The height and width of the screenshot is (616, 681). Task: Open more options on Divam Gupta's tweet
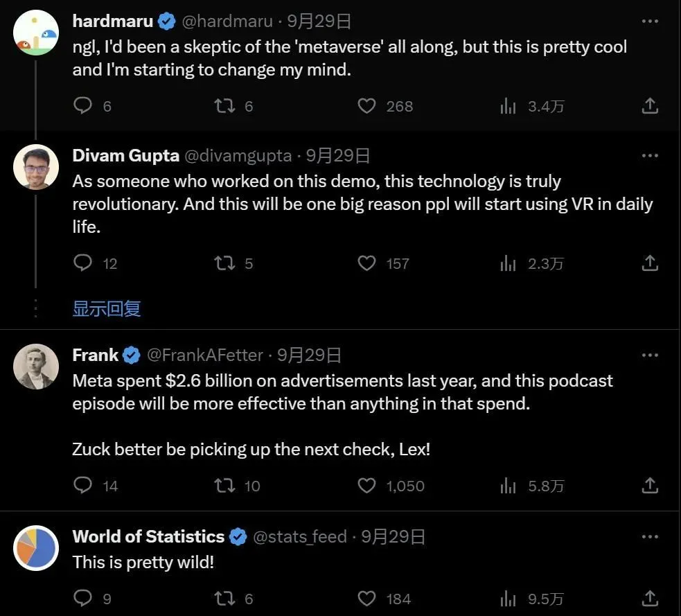(x=649, y=156)
